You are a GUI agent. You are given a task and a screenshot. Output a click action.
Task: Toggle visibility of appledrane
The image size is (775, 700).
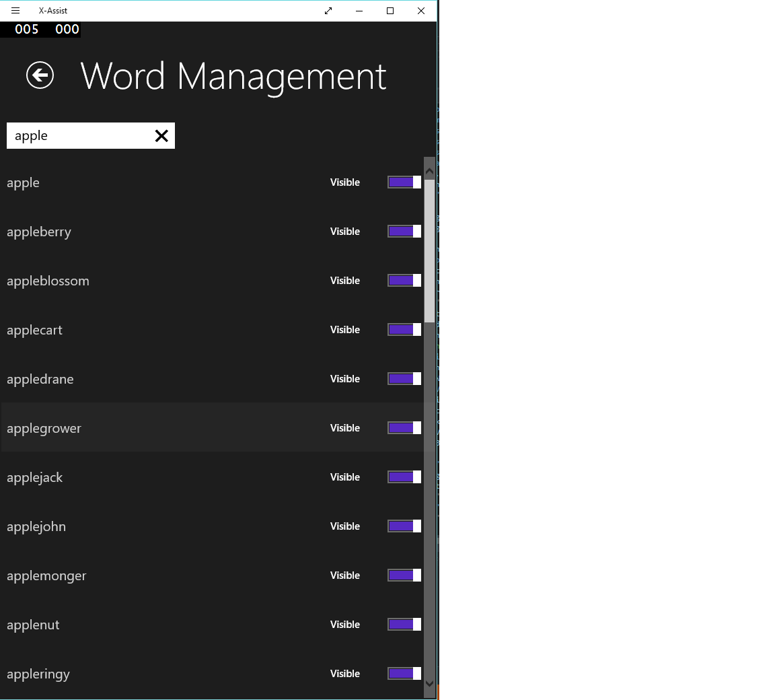404,379
